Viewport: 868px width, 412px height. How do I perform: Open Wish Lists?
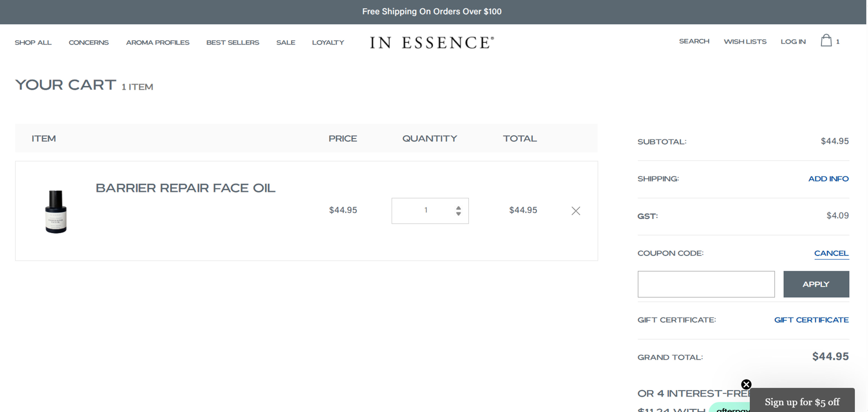coord(745,42)
